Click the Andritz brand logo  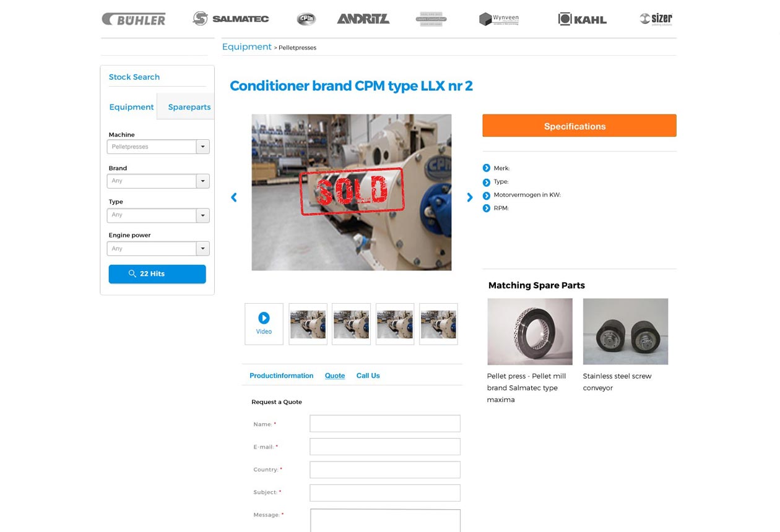point(363,19)
